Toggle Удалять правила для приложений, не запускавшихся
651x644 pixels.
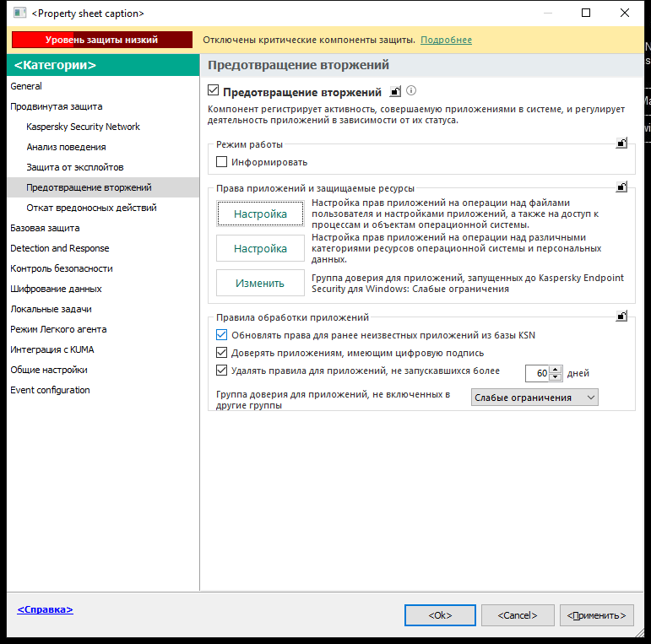[x=222, y=371]
